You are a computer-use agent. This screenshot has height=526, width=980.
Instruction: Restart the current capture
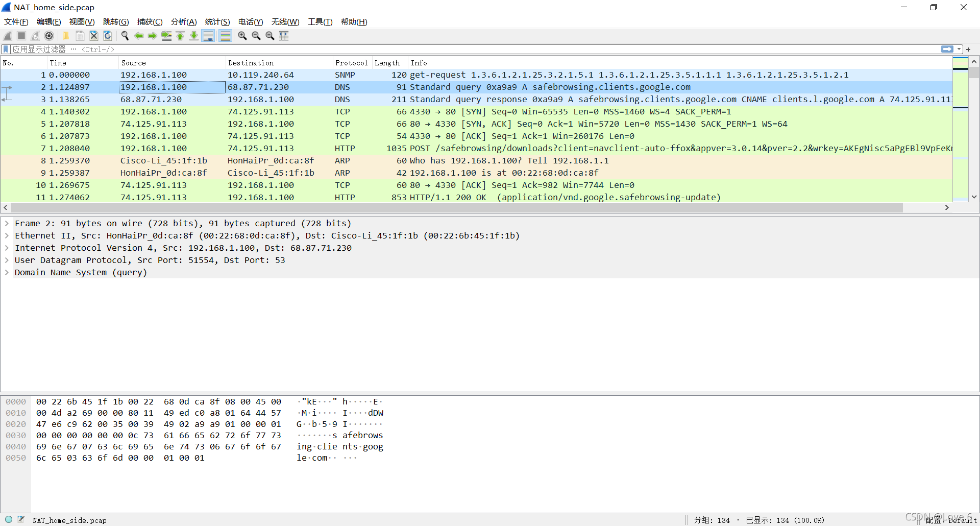35,36
